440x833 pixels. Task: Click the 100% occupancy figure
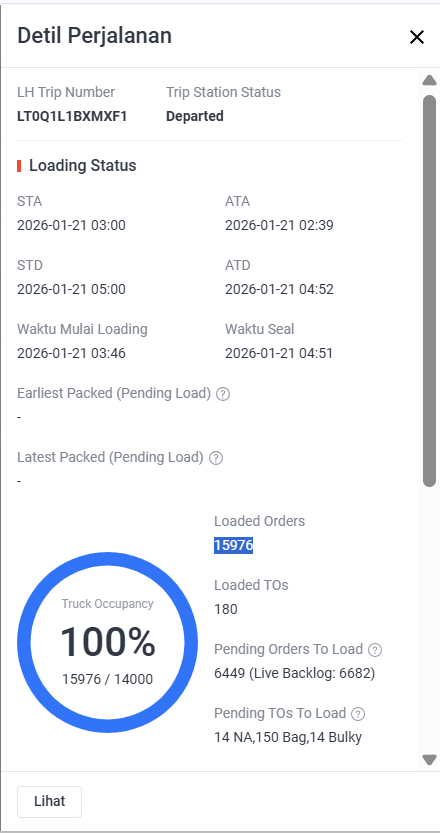[x=107, y=642]
